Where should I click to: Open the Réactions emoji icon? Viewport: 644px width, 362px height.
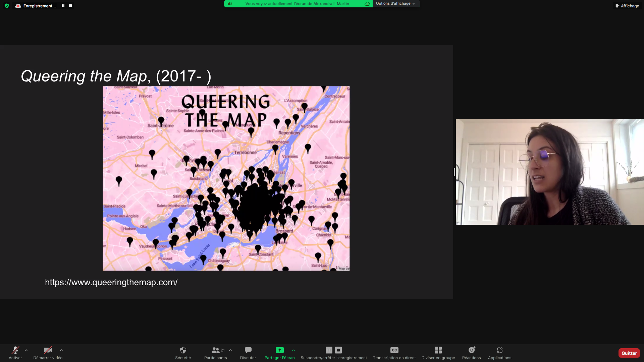[x=471, y=350]
